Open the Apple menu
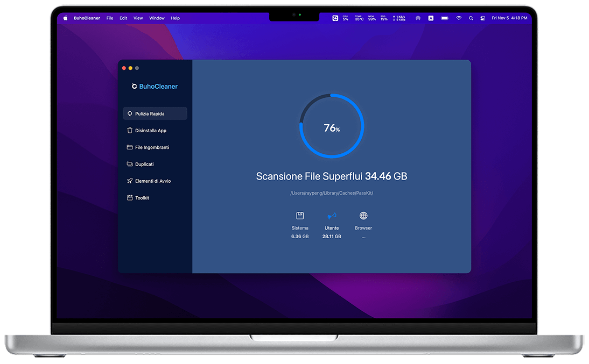 tap(65, 18)
